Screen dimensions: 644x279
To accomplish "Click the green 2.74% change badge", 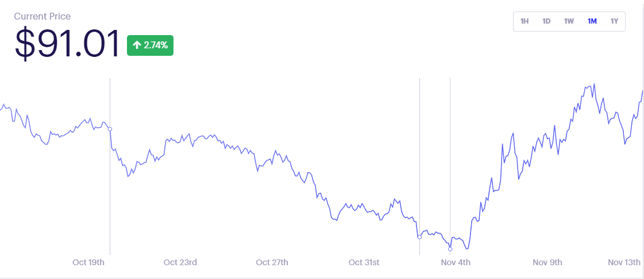I will tap(150, 45).
